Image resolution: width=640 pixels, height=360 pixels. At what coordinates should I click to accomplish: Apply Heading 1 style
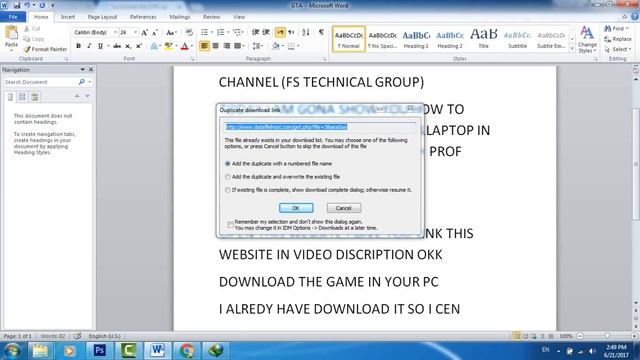pos(416,39)
